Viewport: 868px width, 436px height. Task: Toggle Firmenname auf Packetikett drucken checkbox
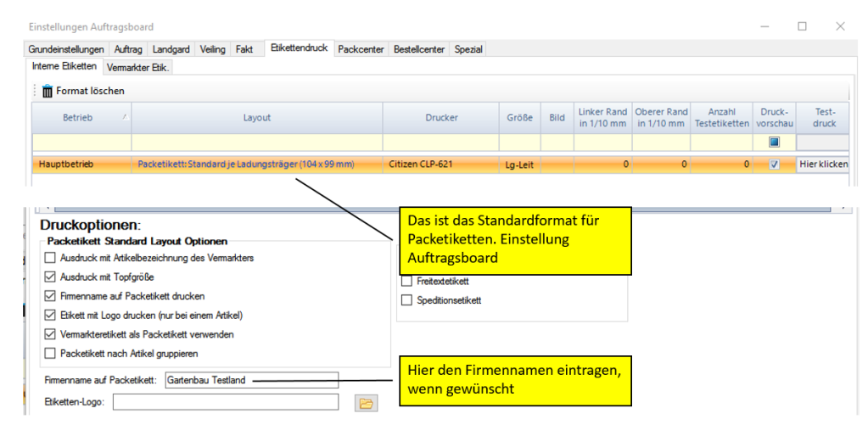coord(50,296)
